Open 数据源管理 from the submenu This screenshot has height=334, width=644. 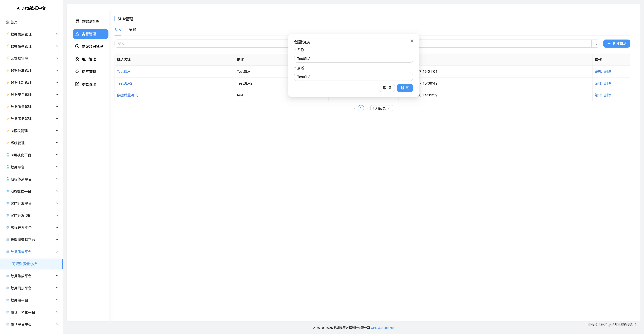90,22
